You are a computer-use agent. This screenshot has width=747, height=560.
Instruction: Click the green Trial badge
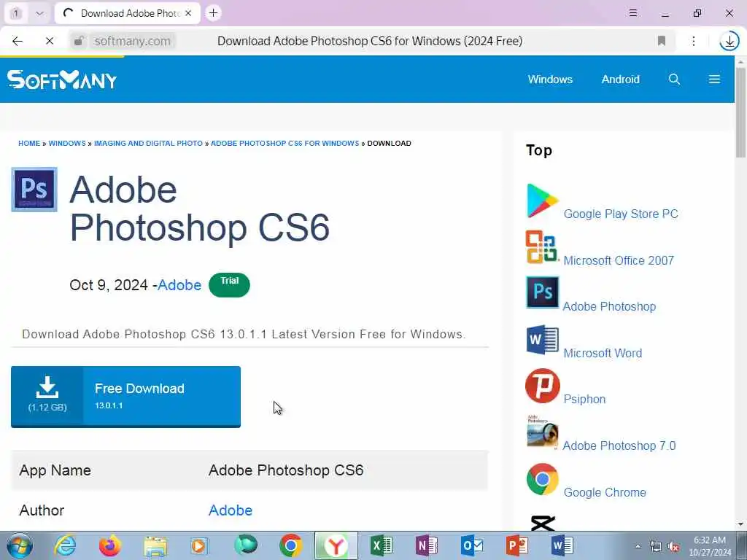click(x=229, y=285)
